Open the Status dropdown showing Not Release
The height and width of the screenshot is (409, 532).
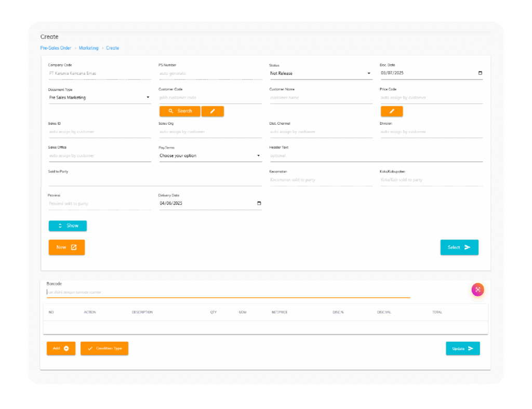click(x=320, y=73)
